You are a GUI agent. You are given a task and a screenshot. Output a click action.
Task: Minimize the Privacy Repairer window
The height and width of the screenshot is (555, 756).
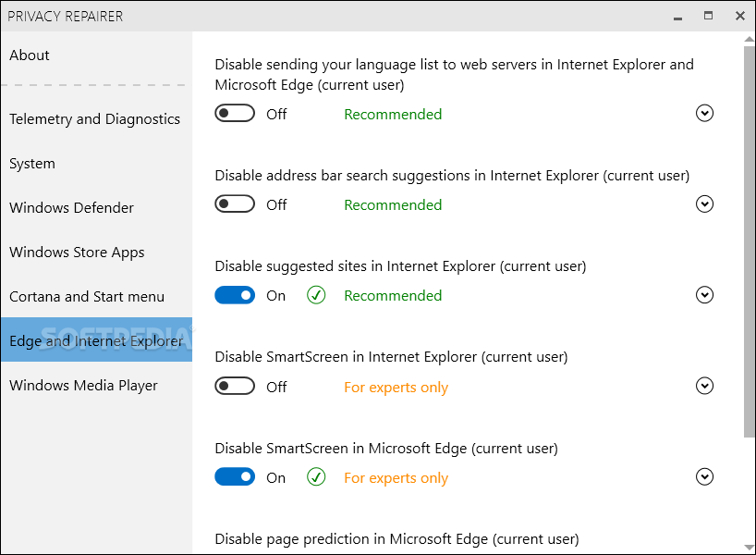[677, 17]
